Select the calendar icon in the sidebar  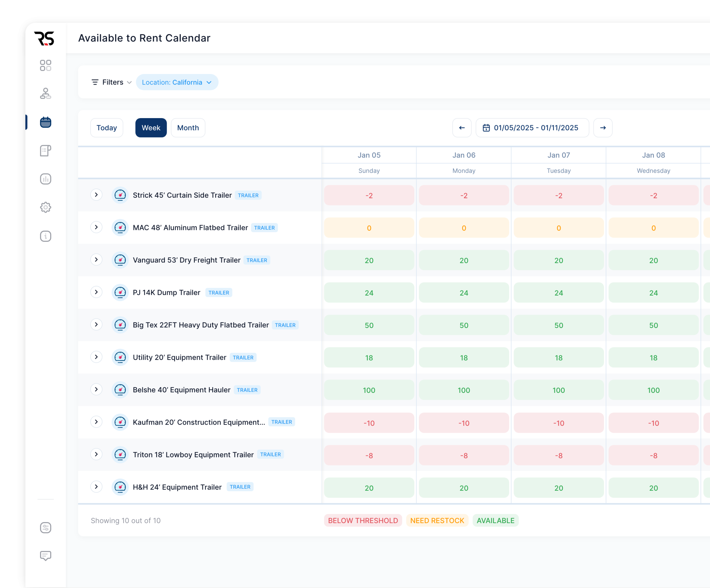pyautogui.click(x=45, y=122)
